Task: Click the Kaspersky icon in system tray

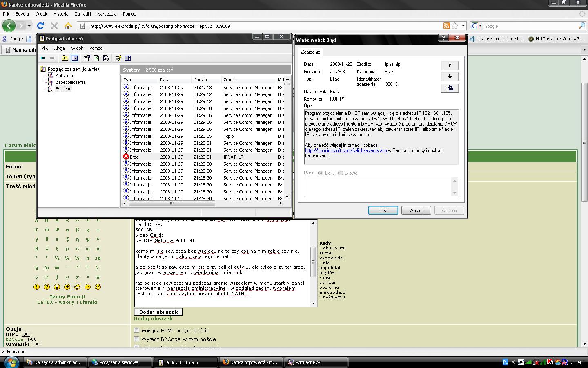Action: 550,362
